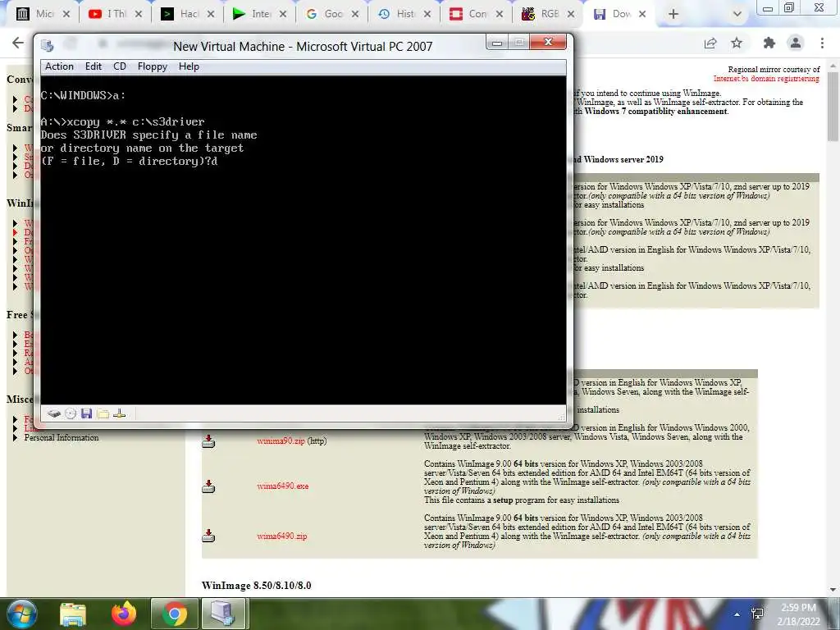
Task: Click download icon beside wima6490.zip
Action: pos(208,535)
